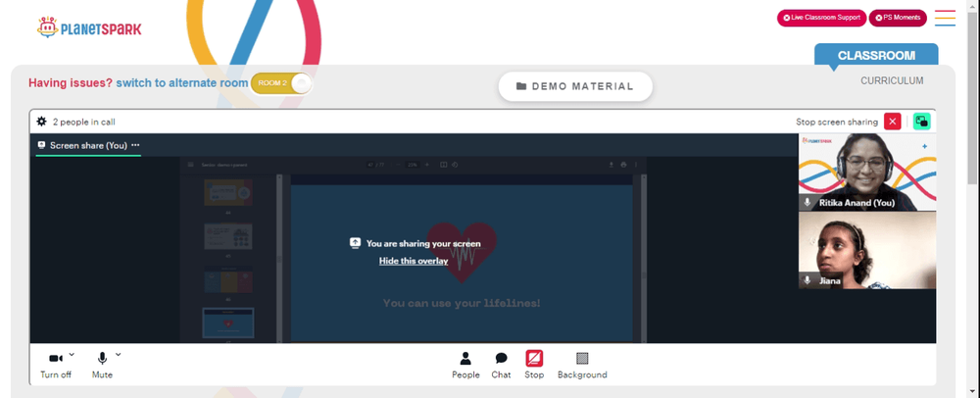The width and height of the screenshot is (980, 398).
Task: Open Live Classroom Support
Action: pos(821,18)
